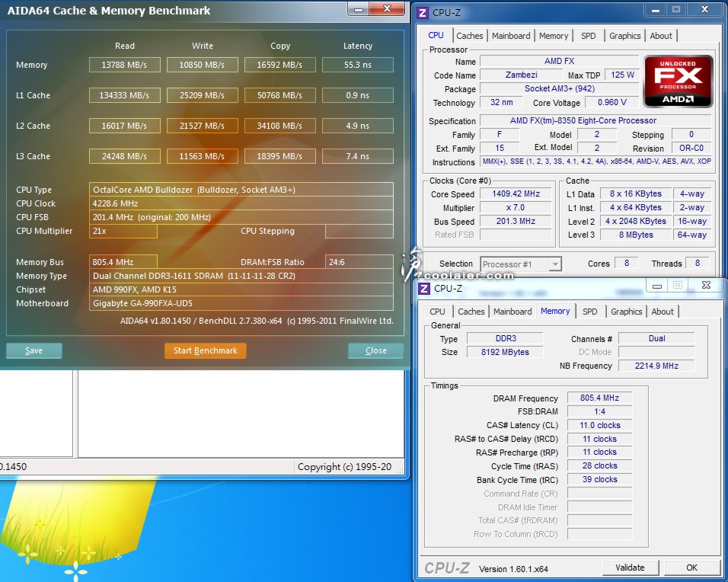Viewport: 728px width, 582px height.
Task: Click the Rated FSB empty field
Action: tap(516, 235)
